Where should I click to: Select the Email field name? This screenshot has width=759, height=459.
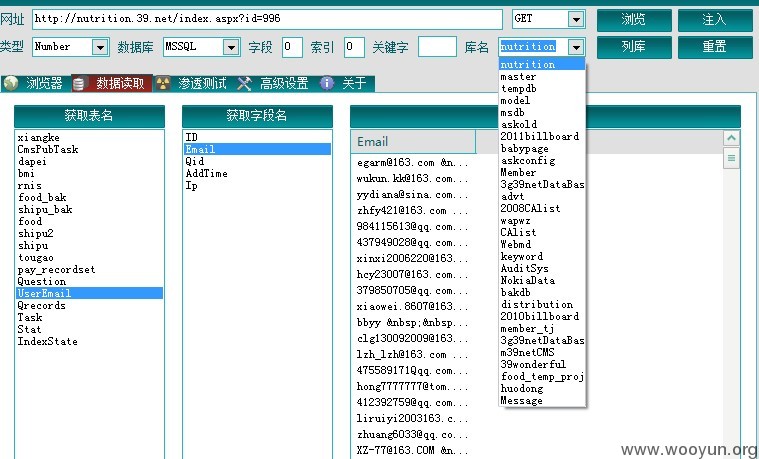257,150
